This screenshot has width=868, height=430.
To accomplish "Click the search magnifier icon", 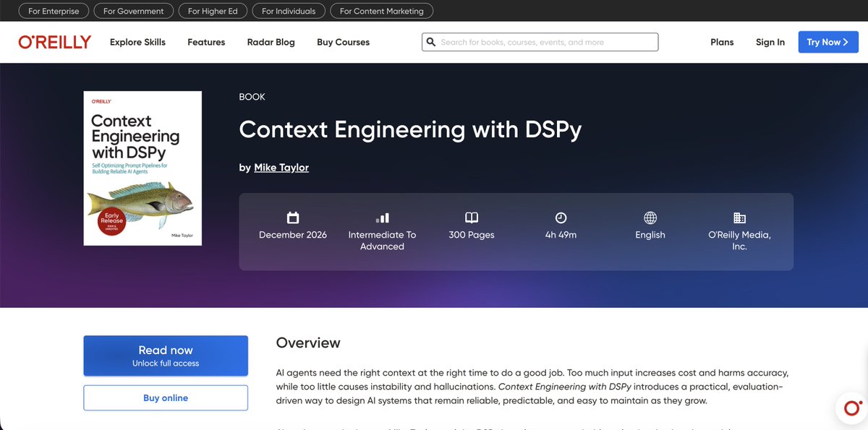I will [x=430, y=42].
